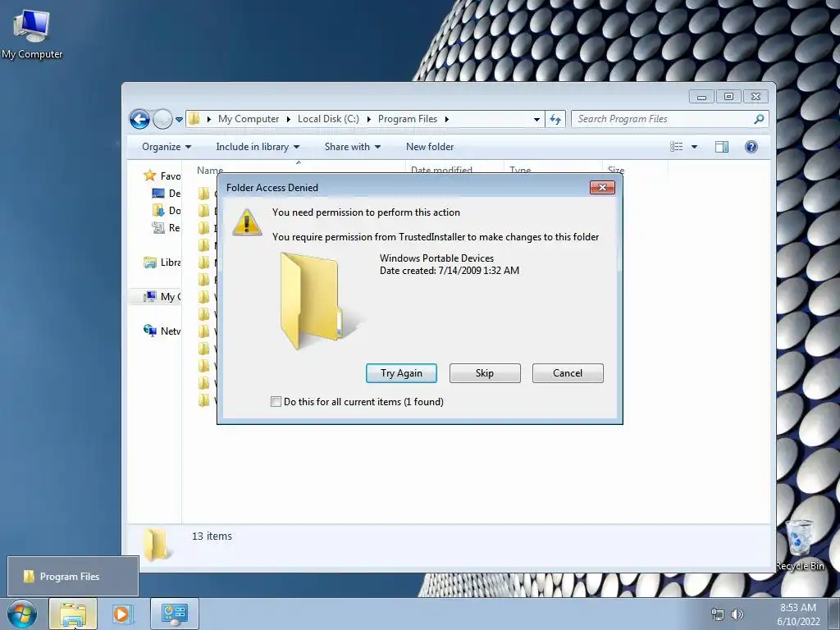The height and width of the screenshot is (630, 840).
Task: Expand the arrow after Local Disk breadcrumb
Action: tap(368, 119)
